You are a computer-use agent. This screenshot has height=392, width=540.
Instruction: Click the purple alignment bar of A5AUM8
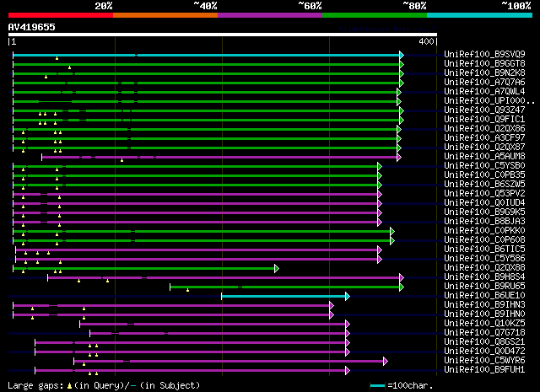(x=219, y=158)
